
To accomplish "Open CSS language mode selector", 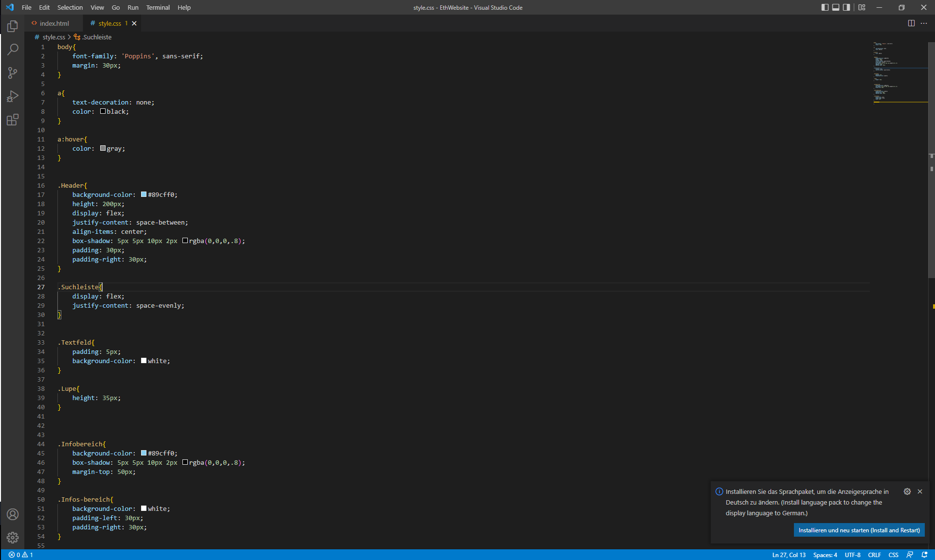I will coord(893,555).
